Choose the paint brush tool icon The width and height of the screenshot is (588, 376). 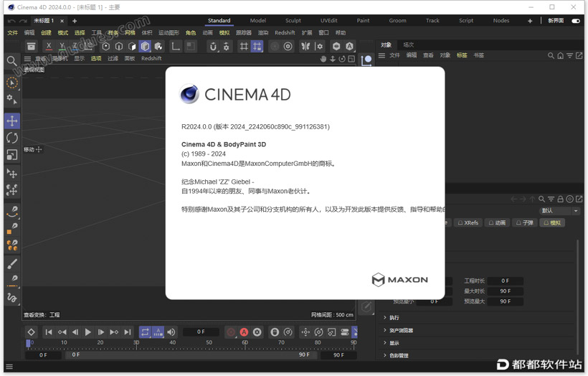pos(12,264)
